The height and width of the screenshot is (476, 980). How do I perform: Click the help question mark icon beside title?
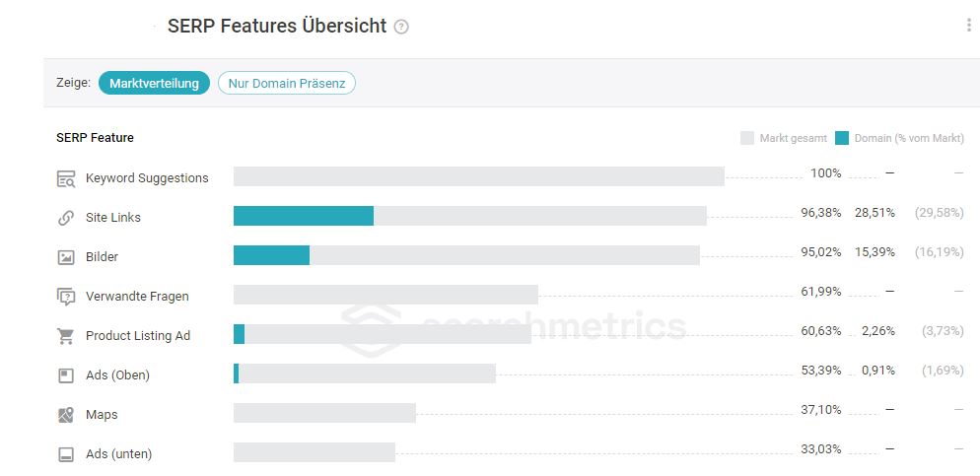[x=401, y=27]
